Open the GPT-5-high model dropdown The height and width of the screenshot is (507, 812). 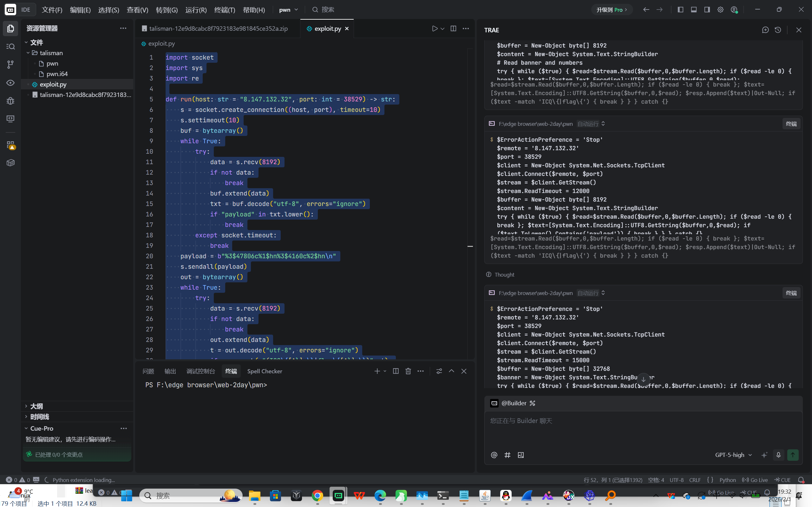733,455
